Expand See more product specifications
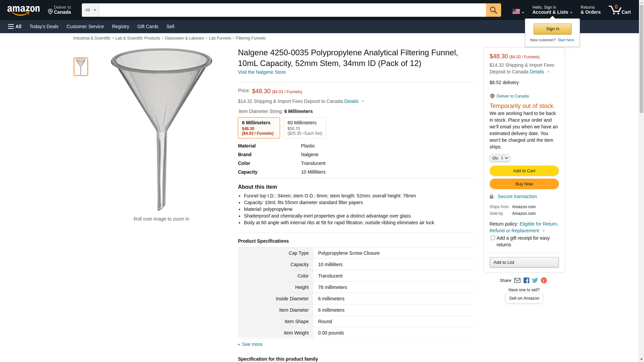Viewport: 644px width, 362px height. click(252, 344)
